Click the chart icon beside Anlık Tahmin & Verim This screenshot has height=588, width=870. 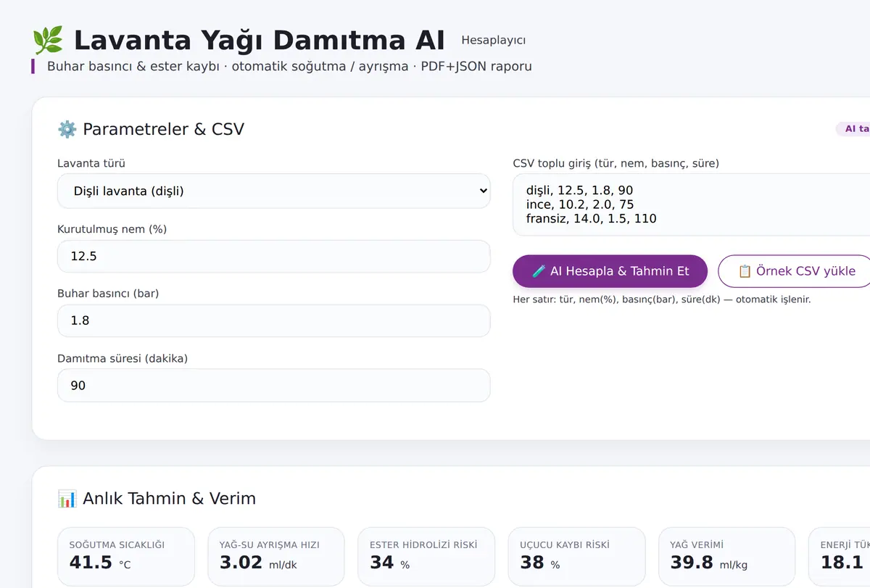[67, 498]
